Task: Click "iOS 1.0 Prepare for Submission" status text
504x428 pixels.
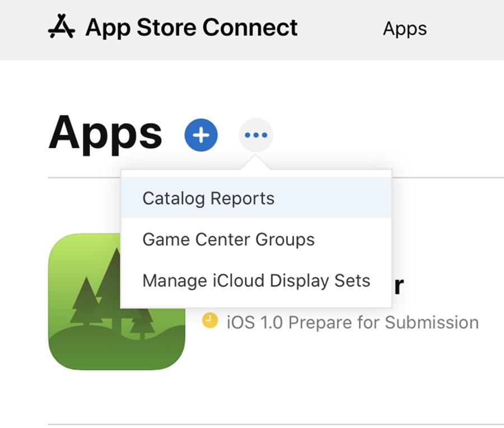Action: tap(353, 322)
